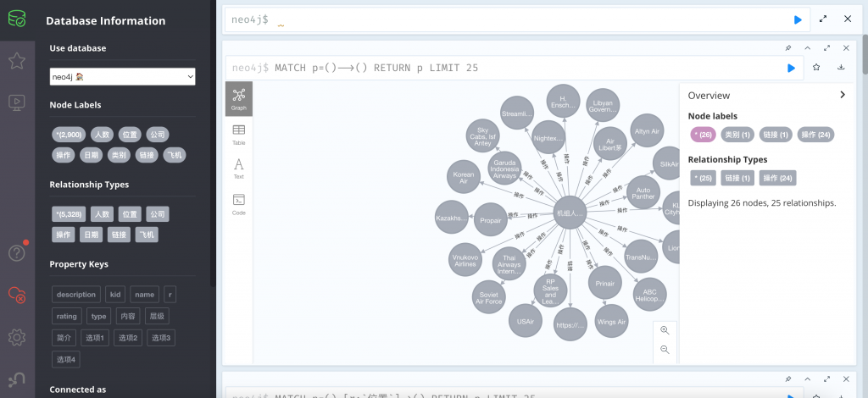Save the MATCH query as favorite star

(x=816, y=68)
